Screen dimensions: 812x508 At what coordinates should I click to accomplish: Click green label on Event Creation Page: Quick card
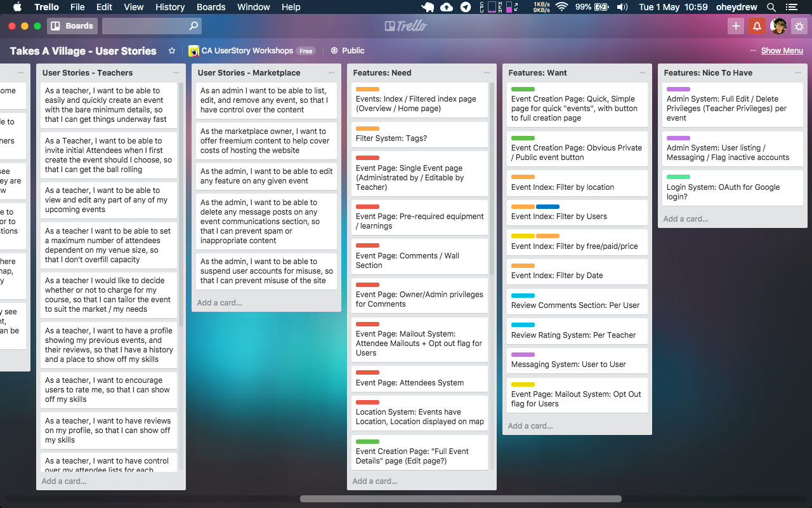tap(523, 90)
